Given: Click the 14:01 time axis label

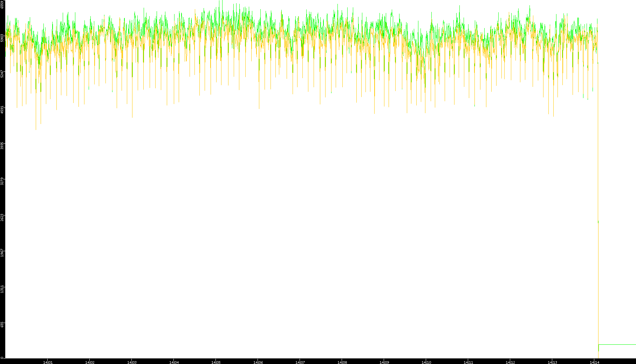Looking at the screenshot, I should [48, 362].
